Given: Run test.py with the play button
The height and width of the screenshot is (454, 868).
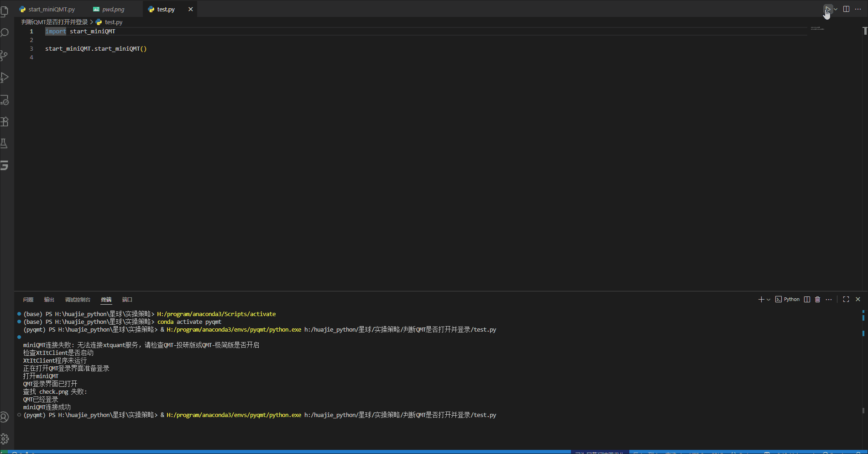Looking at the screenshot, I should 827,9.
